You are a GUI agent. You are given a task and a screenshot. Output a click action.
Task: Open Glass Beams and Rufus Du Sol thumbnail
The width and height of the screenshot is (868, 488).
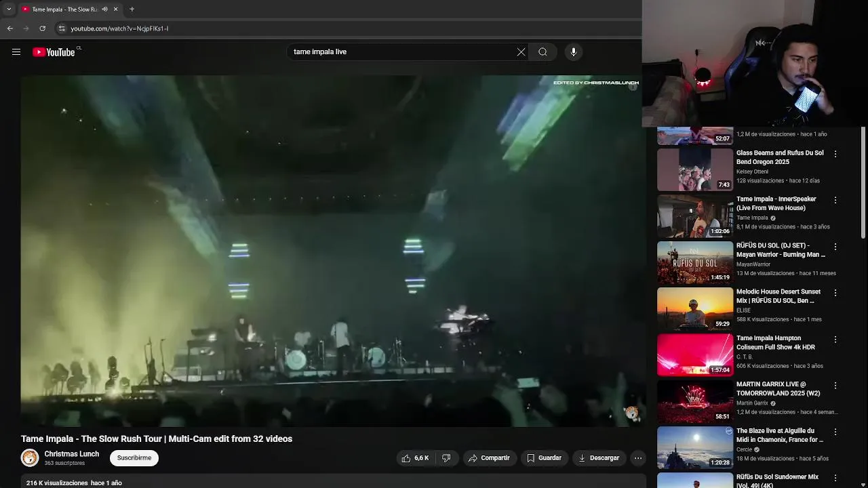click(x=695, y=170)
